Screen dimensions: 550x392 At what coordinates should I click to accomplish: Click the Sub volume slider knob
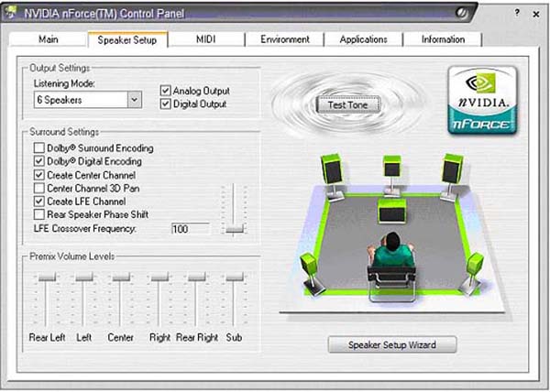pyautogui.click(x=235, y=278)
